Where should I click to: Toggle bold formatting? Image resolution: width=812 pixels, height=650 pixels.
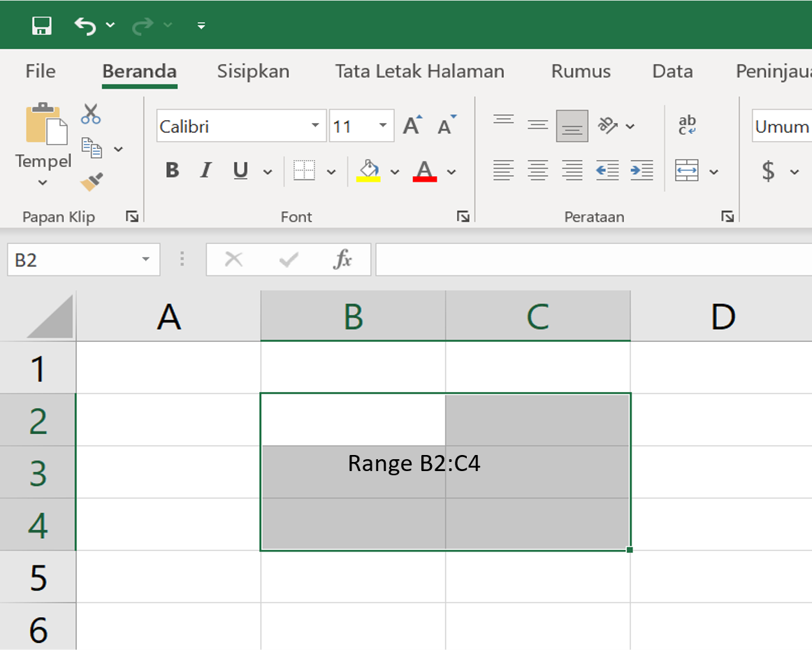click(172, 170)
